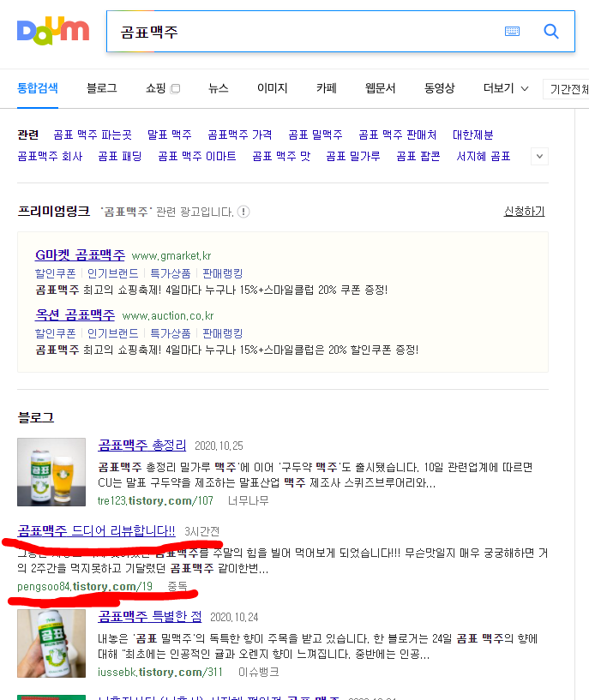Screen dimensions: 589x700
Task: Expand the related searches chevron
Action: tap(539, 156)
